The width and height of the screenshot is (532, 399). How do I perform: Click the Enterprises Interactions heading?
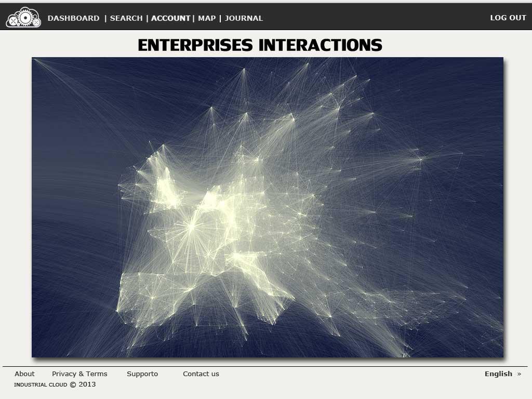260,45
